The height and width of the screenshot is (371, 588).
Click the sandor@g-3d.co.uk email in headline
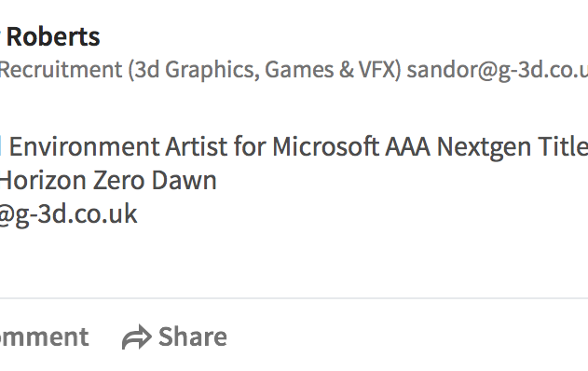[498, 70]
